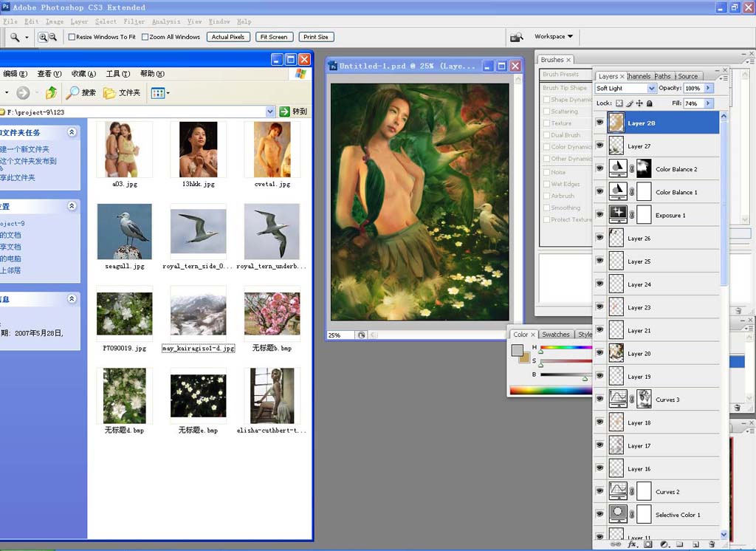This screenshot has height=551, width=756.
Task: Click the lock all icon
Action: tap(650, 103)
